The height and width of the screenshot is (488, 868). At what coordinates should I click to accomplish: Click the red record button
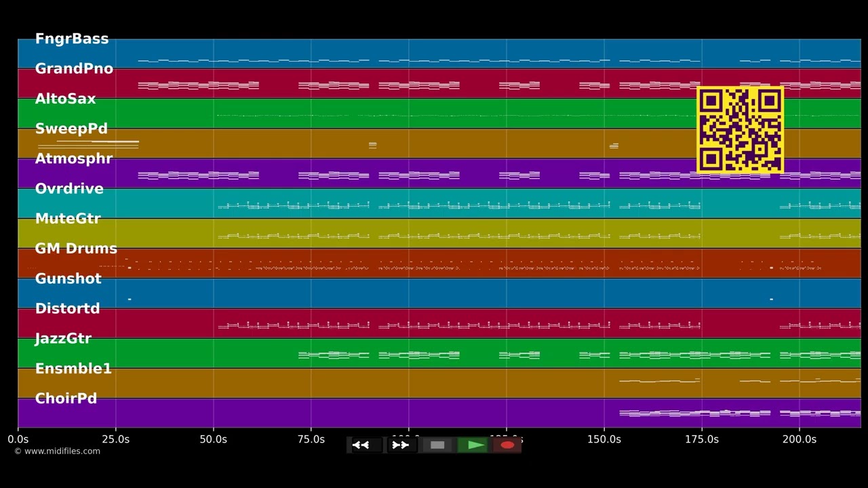pos(507,445)
